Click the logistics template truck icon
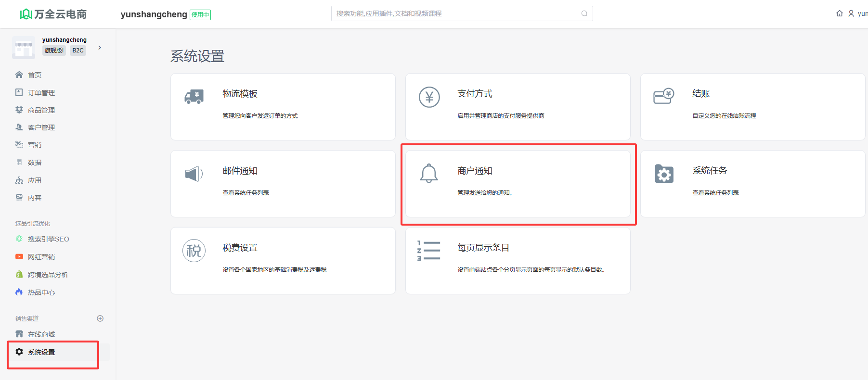The width and height of the screenshot is (868, 380). [194, 97]
